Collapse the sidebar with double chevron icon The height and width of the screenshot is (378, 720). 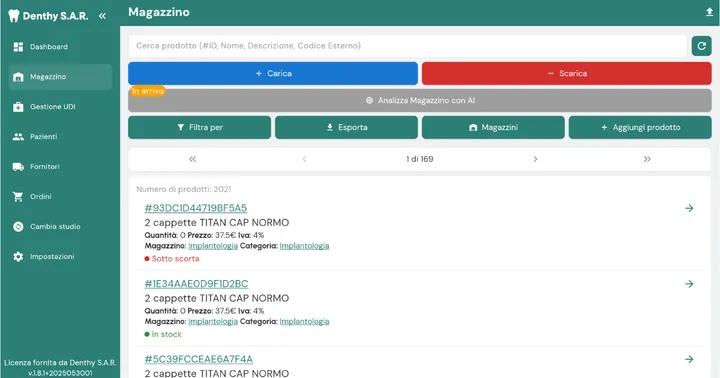point(102,16)
